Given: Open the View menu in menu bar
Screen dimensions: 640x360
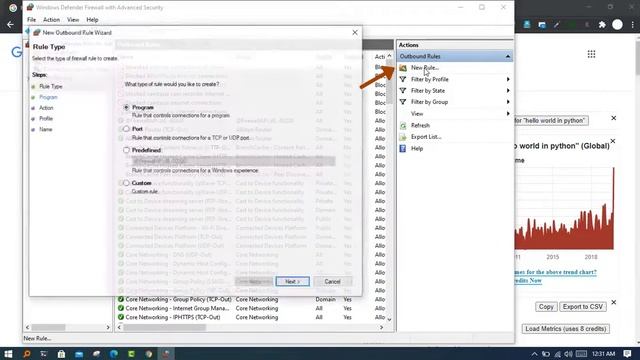Looking at the screenshot, I should coord(73,20).
